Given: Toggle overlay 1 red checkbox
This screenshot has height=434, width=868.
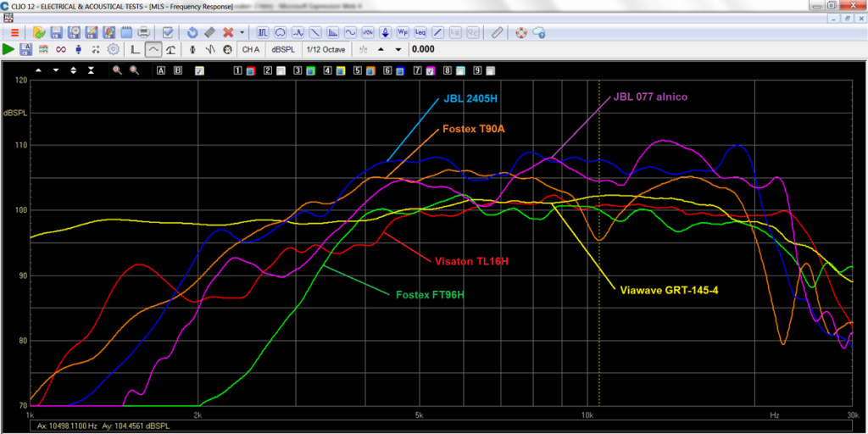Looking at the screenshot, I should pyautogui.click(x=250, y=71).
